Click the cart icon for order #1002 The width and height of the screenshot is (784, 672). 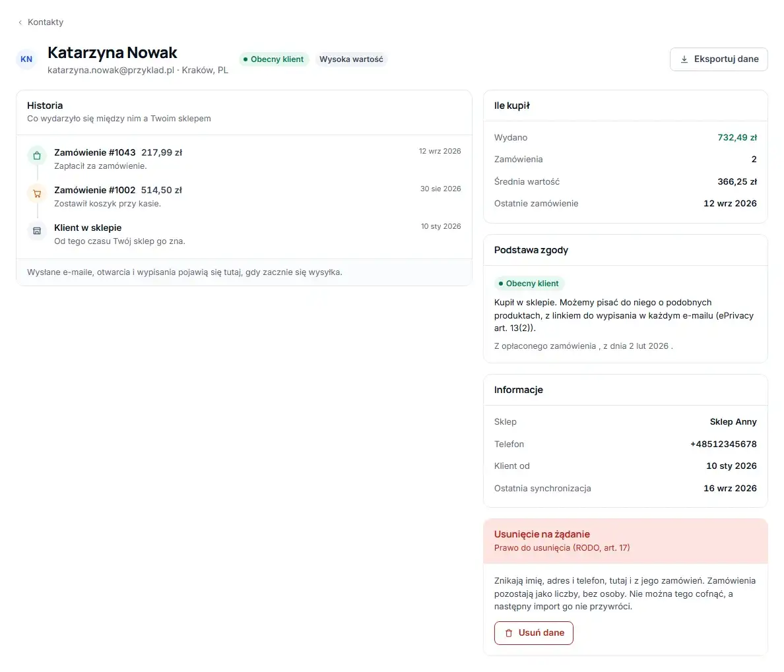point(37,193)
